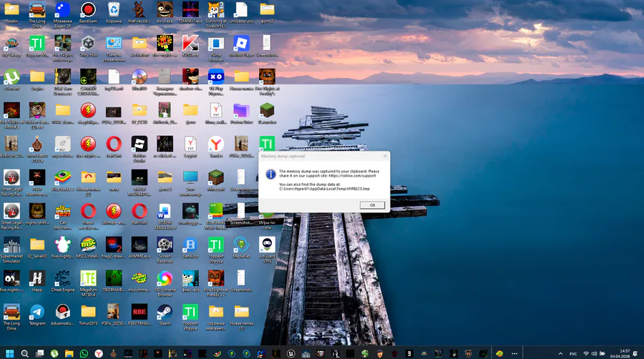Open the РУС language switcher
Image resolution: width=644 pixels, height=359 pixels.
pyautogui.click(x=573, y=354)
